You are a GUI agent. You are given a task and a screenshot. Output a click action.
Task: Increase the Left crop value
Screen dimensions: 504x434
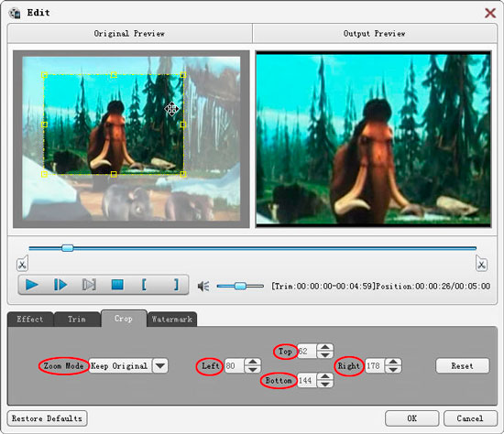coord(253,362)
